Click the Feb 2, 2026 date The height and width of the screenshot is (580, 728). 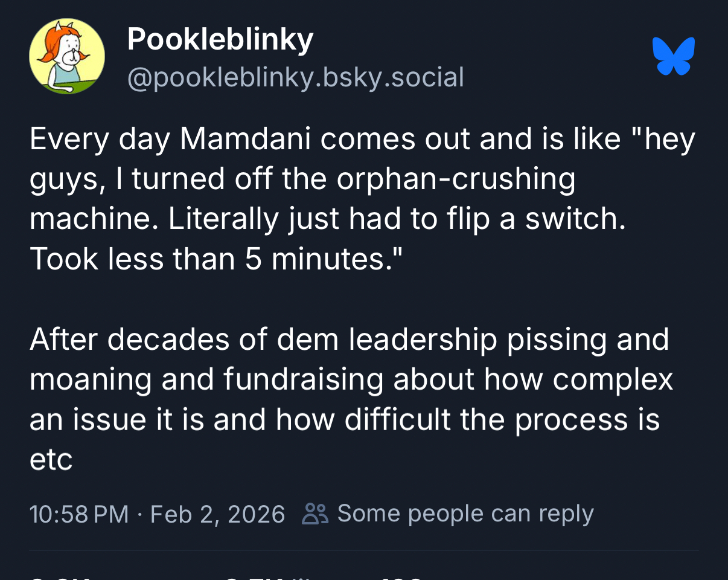[x=217, y=514]
